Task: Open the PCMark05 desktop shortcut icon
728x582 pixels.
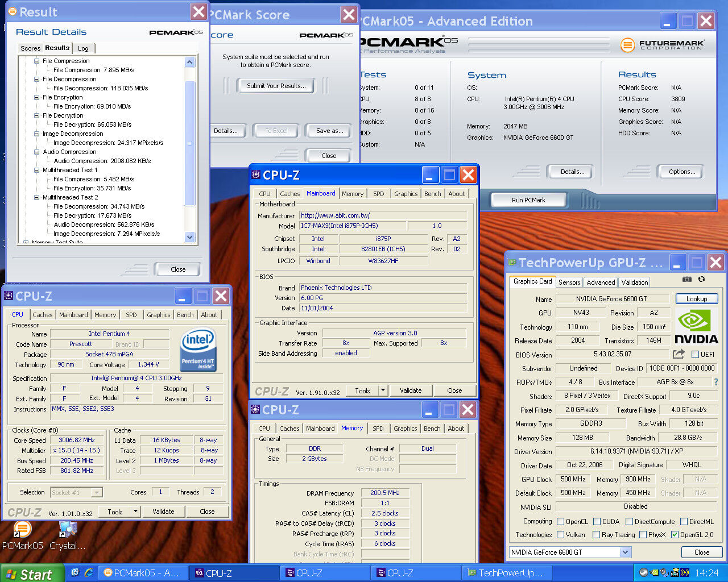Action: point(22,530)
